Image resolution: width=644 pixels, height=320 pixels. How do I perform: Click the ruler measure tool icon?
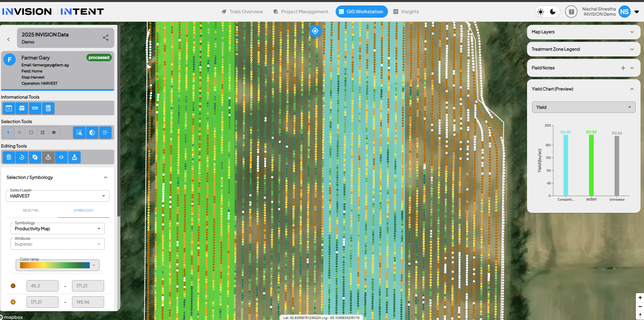35,108
